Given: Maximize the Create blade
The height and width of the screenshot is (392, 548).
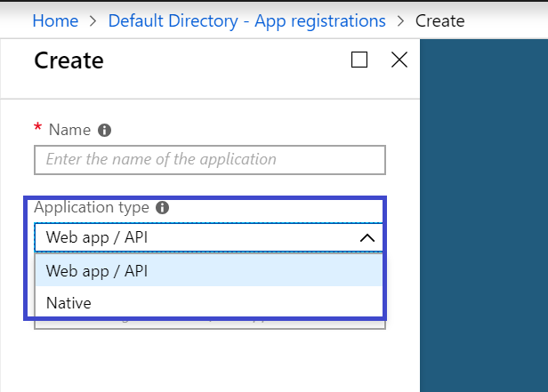Looking at the screenshot, I should pos(359,60).
